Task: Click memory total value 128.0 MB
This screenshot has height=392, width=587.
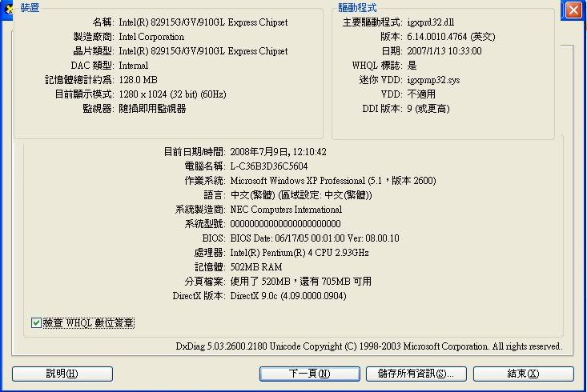Action: coord(138,80)
